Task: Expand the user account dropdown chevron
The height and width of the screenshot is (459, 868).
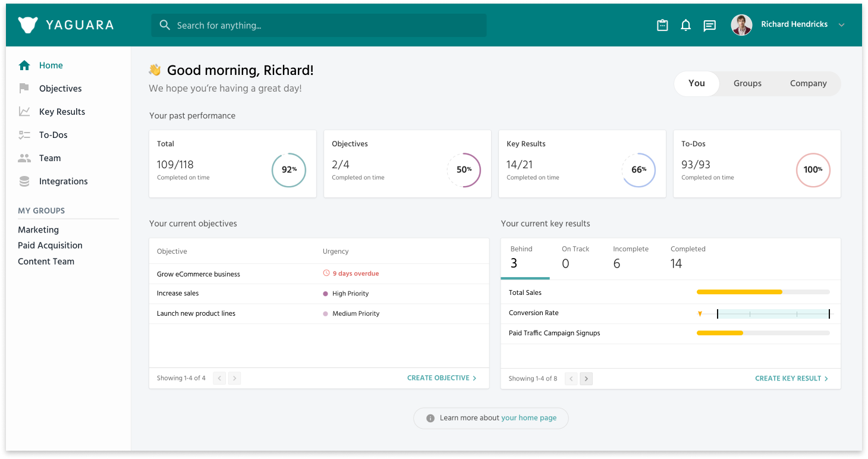Action: click(x=841, y=25)
